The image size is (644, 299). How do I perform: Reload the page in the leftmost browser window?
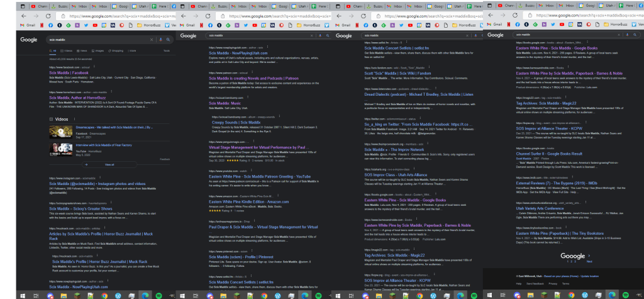coord(48,16)
